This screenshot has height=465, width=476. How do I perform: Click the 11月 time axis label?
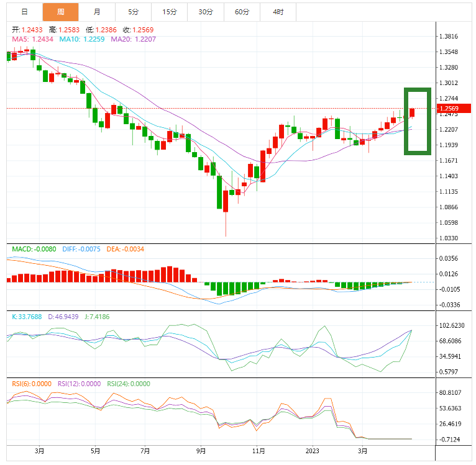coord(259,451)
